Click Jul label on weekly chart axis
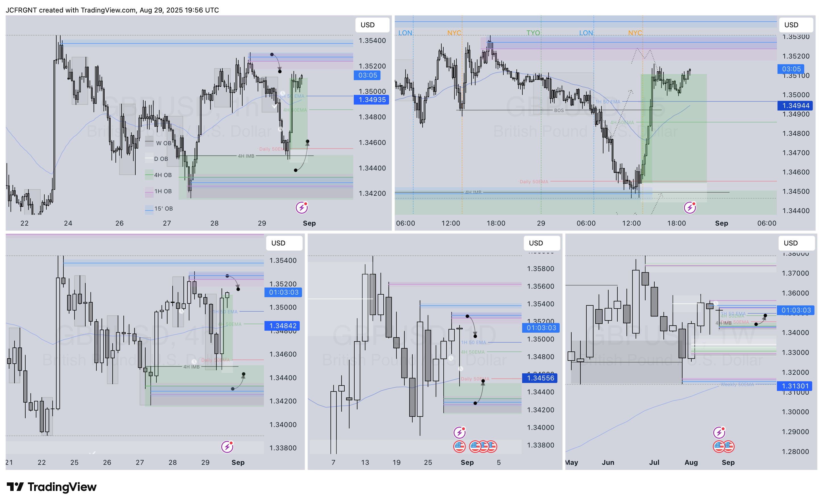Image resolution: width=823 pixels, height=504 pixels. [654, 463]
